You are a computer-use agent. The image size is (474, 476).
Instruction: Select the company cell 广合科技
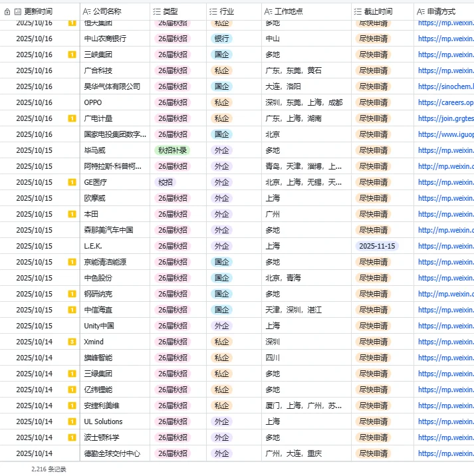pos(115,70)
